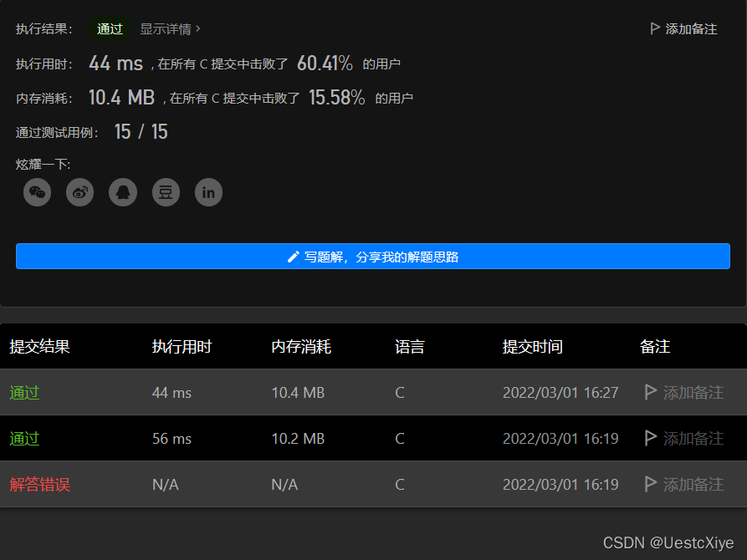The height and width of the screenshot is (560, 747).
Task: Share result via WeChat icon
Action: (37, 192)
